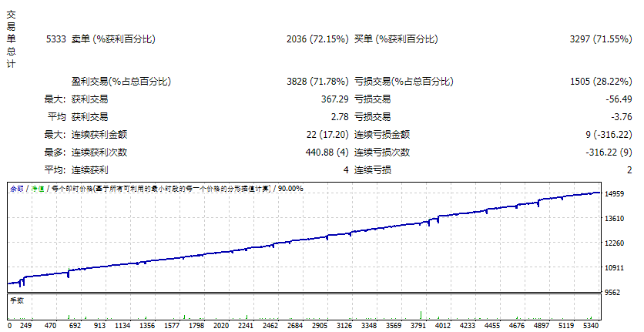Click the blue balance curve in chart
The width and height of the screenshot is (644, 332).
pos(303,238)
